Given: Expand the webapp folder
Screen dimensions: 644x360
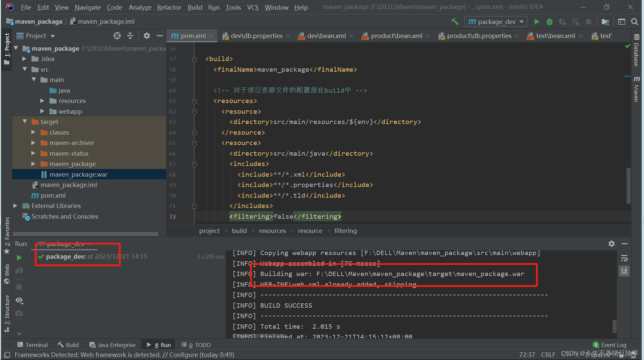Looking at the screenshot, I should (42, 111).
